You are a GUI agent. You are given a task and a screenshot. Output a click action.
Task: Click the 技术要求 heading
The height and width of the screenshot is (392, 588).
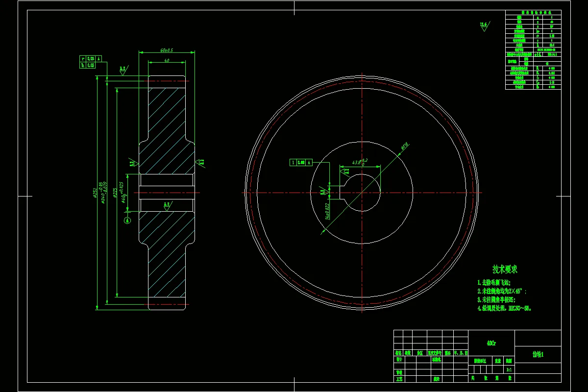[505, 269]
